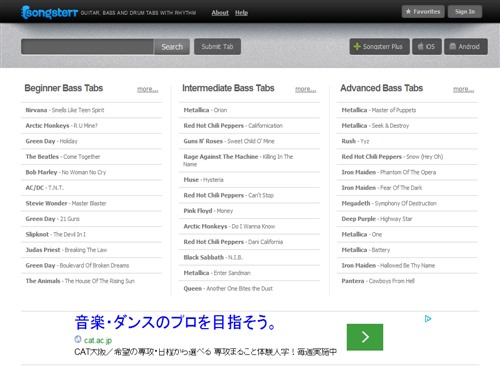The width and height of the screenshot is (500, 375).
Task: Open the About link
Action: coord(220,13)
